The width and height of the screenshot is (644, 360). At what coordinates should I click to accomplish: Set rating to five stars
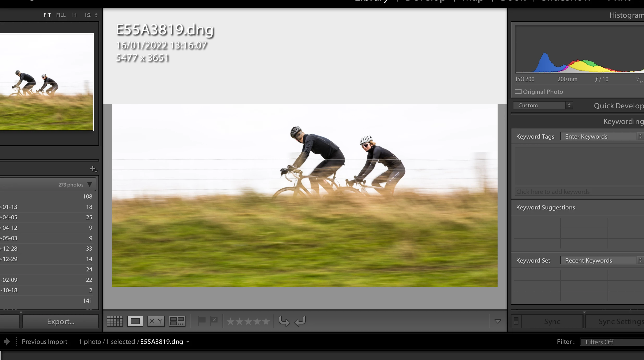(x=266, y=321)
